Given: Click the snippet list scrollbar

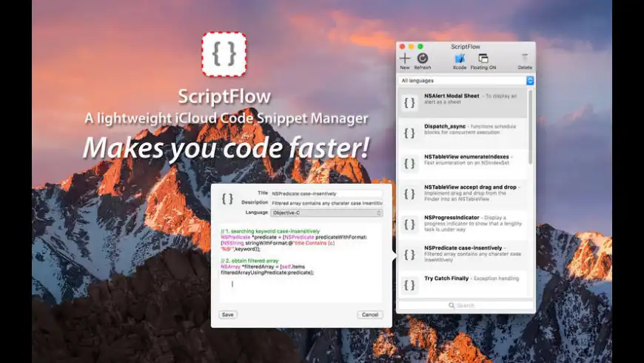Looking at the screenshot, I should tap(530, 127).
